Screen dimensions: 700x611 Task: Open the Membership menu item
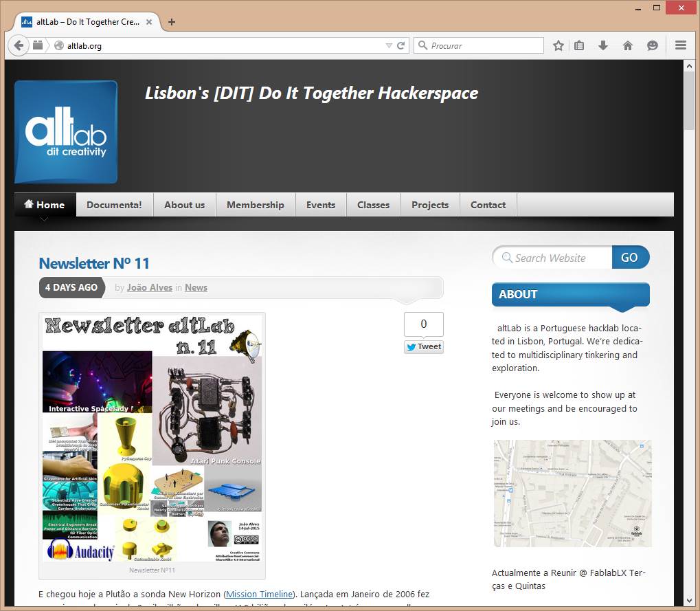pos(255,205)
